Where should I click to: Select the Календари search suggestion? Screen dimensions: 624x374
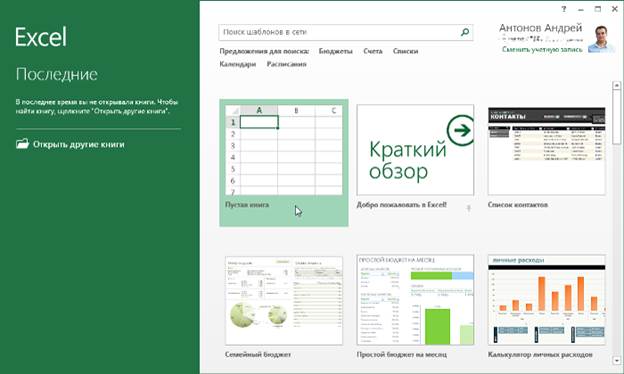point(238,64)
